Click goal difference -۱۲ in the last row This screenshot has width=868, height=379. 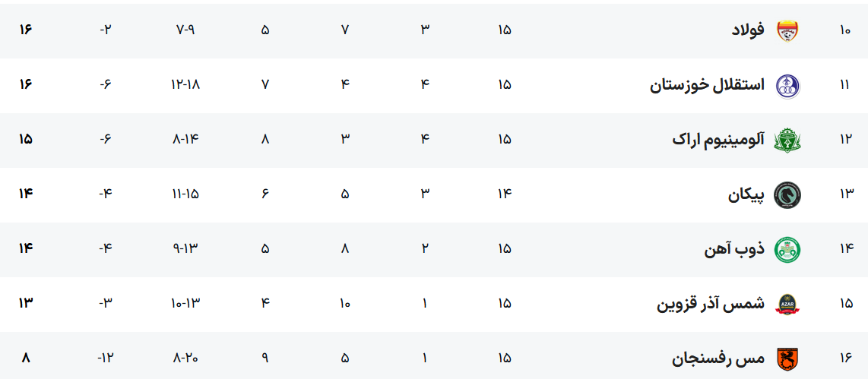click(106, 358)
